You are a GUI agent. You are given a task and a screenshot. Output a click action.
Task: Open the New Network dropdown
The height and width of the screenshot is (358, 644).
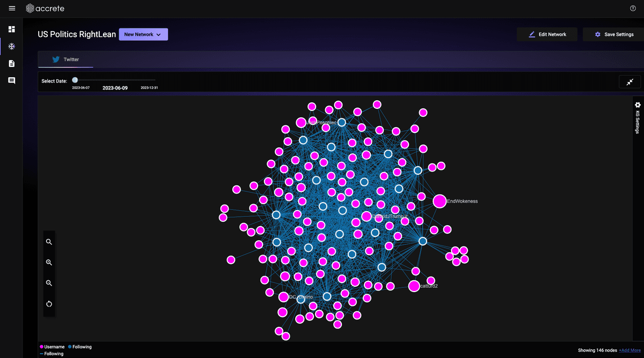143,34
